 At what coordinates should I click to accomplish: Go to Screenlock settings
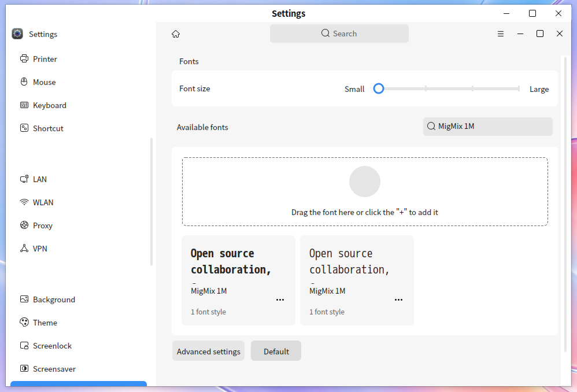pyautogui.click(x=79, y=346)
